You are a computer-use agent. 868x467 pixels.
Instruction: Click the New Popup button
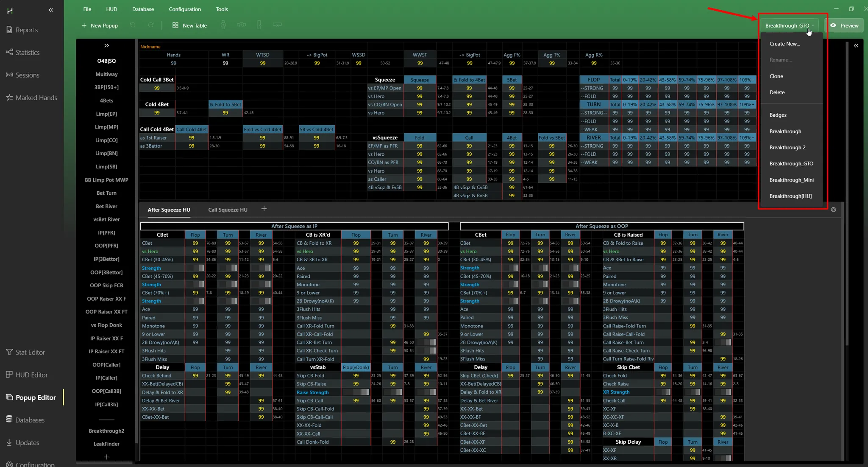[100, 25]
